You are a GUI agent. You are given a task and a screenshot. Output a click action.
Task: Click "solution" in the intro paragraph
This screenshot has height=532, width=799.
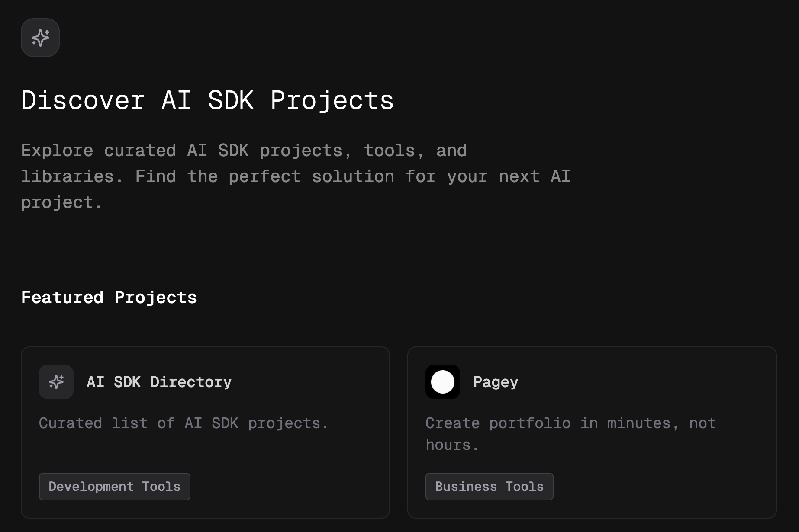[353, 176]
